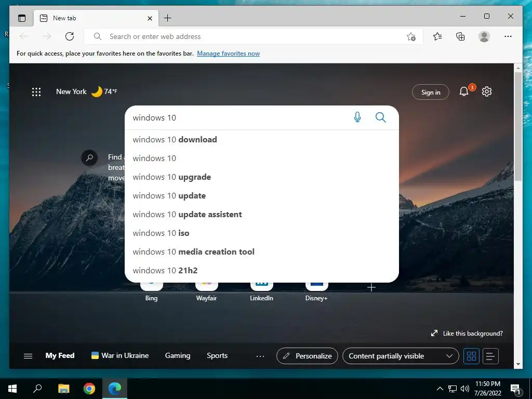Click the voice search microphone icon

[x=357, y=117]
